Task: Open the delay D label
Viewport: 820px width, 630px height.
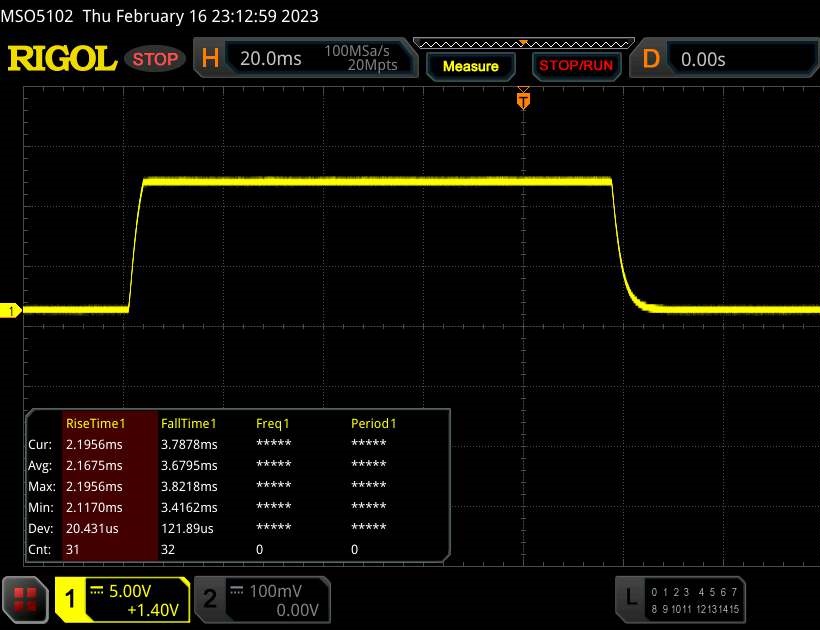Action: [651, 59]
